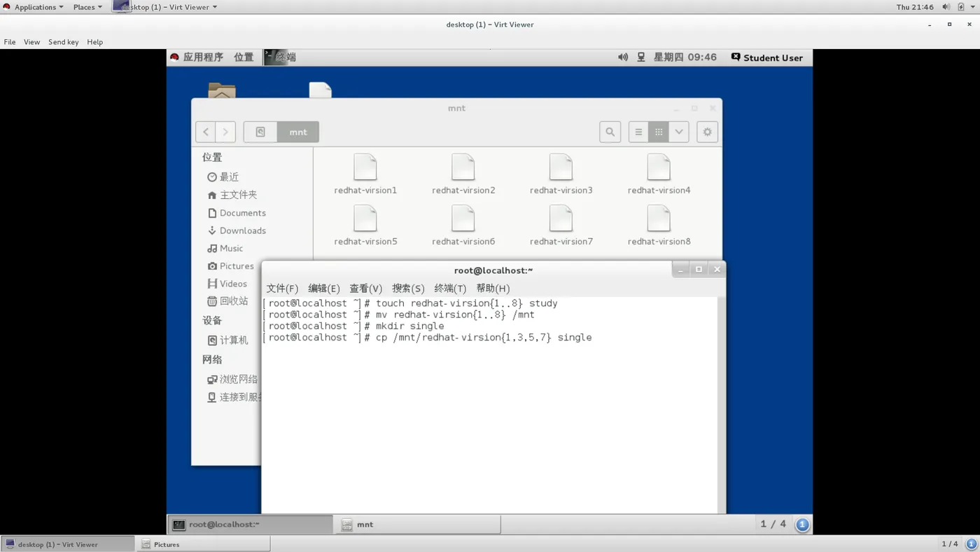Open the guest clock 星期四 09:46

click(x=685, y=57)
